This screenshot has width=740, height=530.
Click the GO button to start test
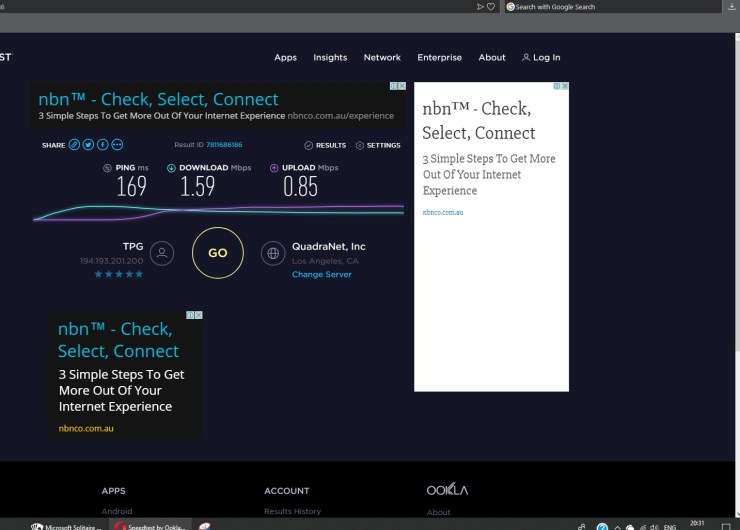click(x=218, y=253)
